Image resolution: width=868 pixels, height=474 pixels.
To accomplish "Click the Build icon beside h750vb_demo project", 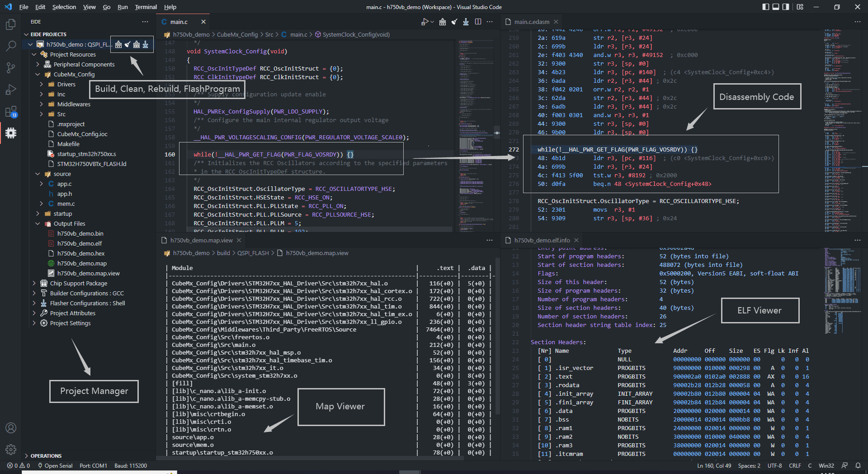I will (x=118, y=44).
